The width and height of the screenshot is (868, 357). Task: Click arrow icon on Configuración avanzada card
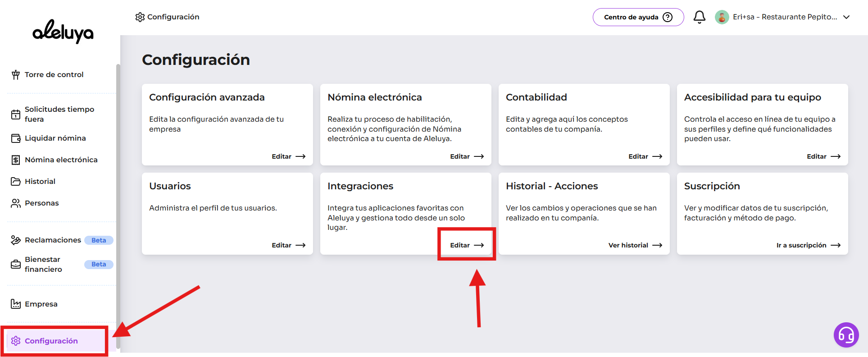(x=300, y=156)
